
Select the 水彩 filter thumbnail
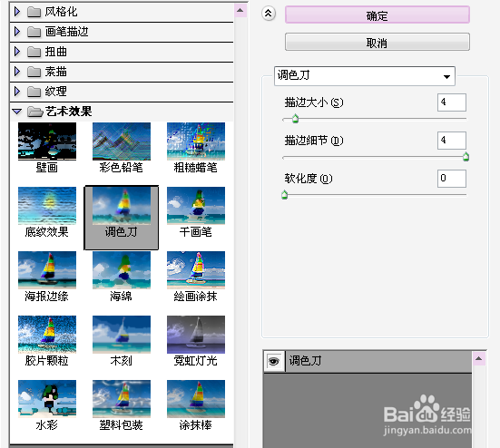47,399
